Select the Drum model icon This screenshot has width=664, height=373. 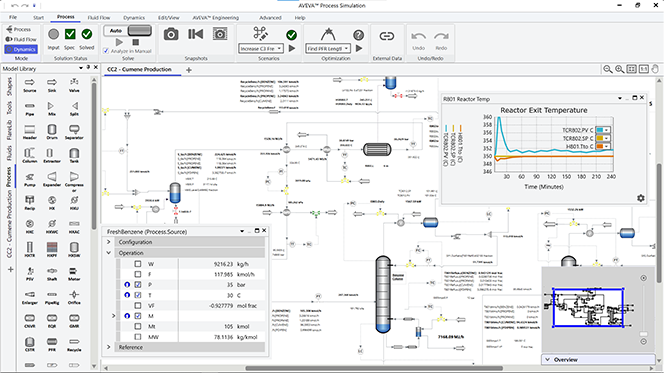click(x=52, y=132)
